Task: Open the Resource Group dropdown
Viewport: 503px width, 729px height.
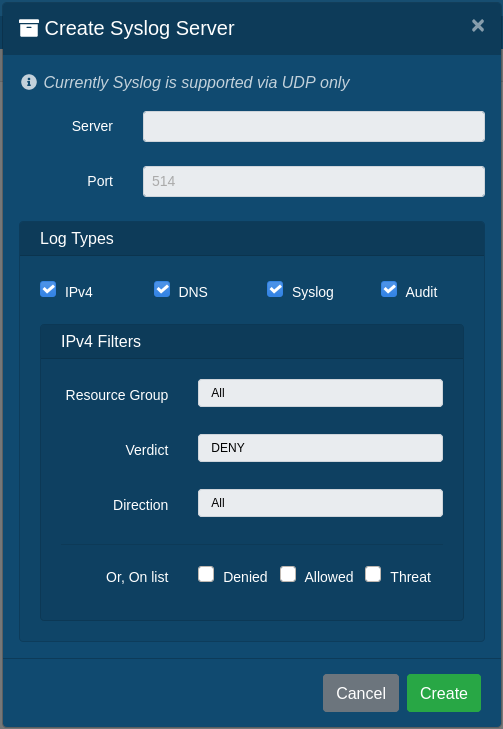Action: pos(320,393)
